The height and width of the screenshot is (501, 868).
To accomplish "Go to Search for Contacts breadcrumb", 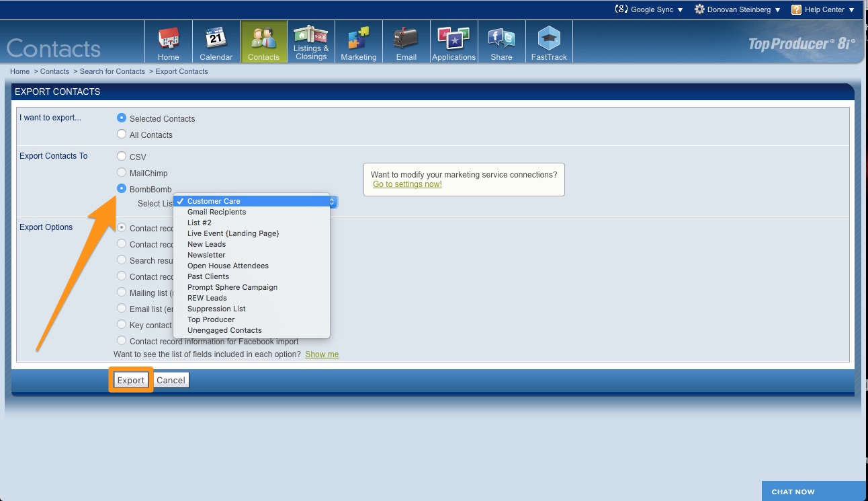I will click(112, 71).
